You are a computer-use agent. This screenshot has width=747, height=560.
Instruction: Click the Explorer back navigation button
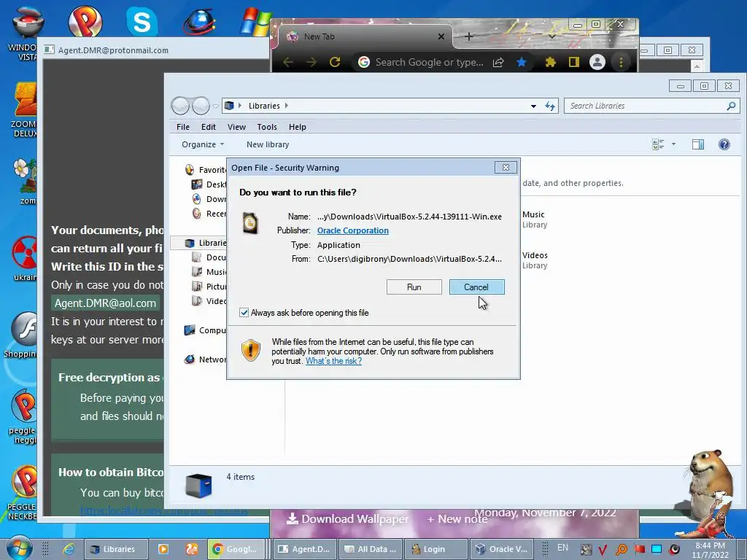[x=181, y=106]
